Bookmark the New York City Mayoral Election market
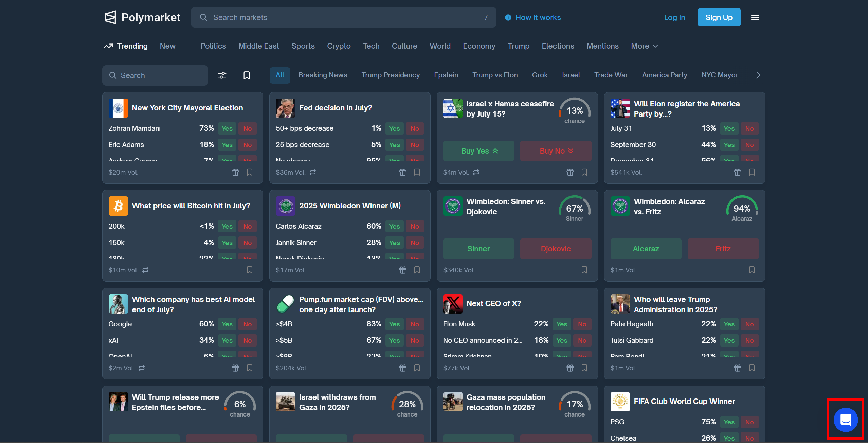 250,172
